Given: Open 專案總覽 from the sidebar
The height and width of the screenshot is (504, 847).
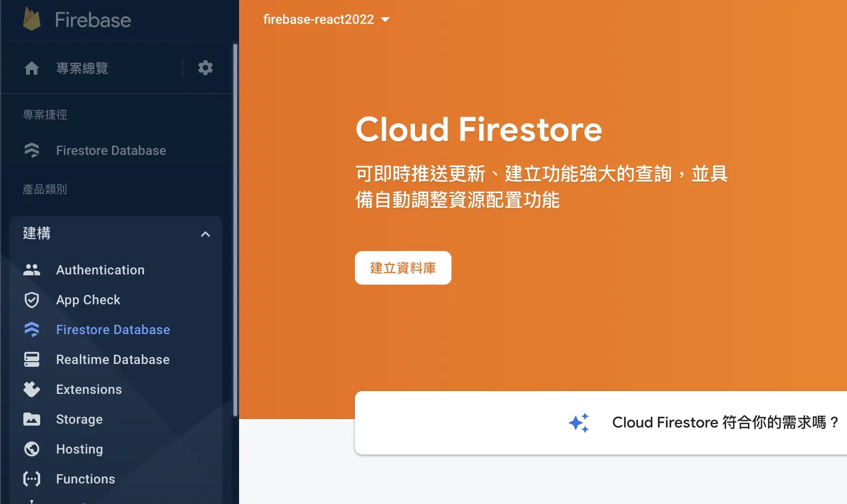Looking at the screenshot, I should (82, 68).
